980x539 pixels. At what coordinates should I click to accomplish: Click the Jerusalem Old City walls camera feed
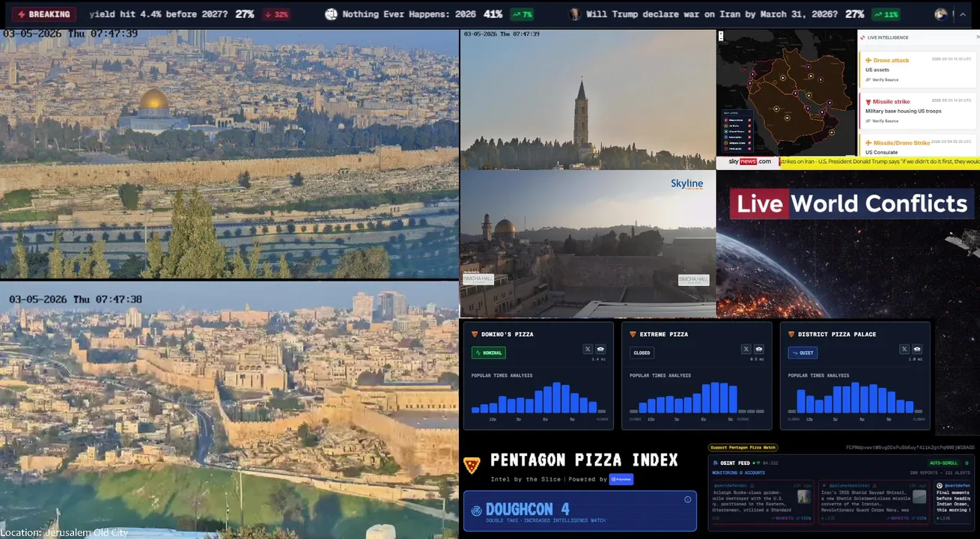coord(229,410)
